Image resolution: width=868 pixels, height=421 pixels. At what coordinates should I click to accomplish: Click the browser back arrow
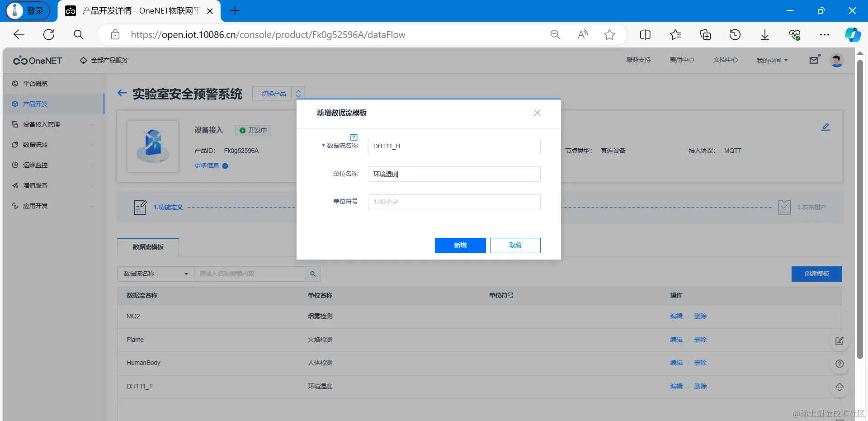[19, 34]
